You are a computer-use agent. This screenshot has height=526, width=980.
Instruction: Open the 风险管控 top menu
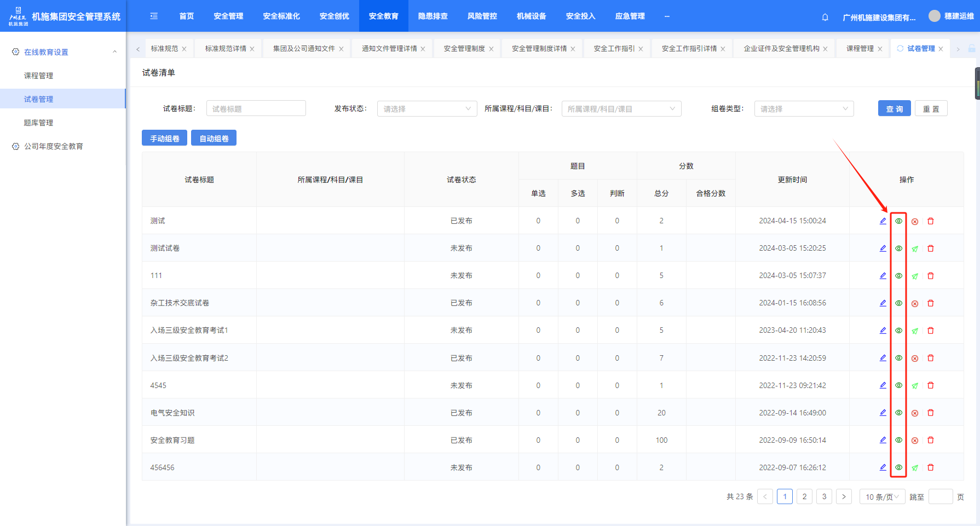click(482, 16)
